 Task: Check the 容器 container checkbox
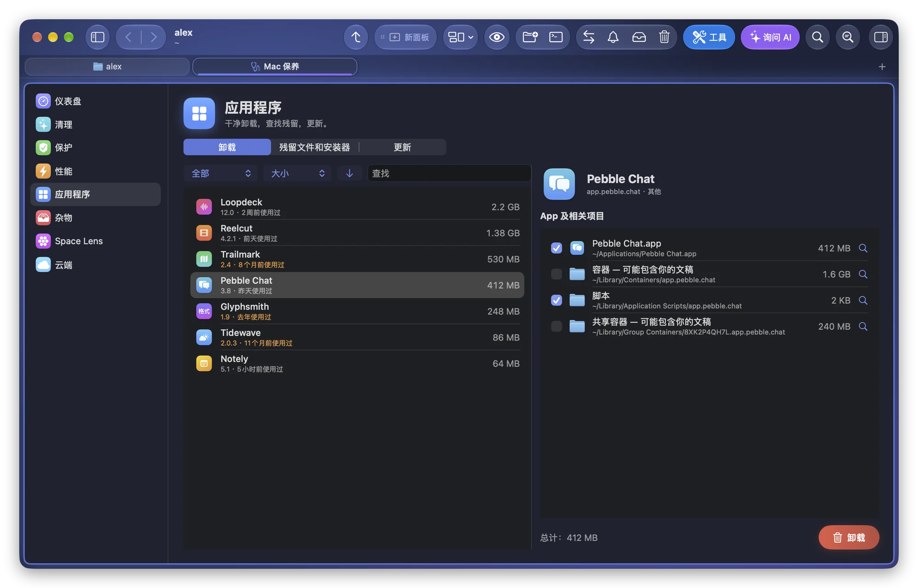click(x=556, y=274)
